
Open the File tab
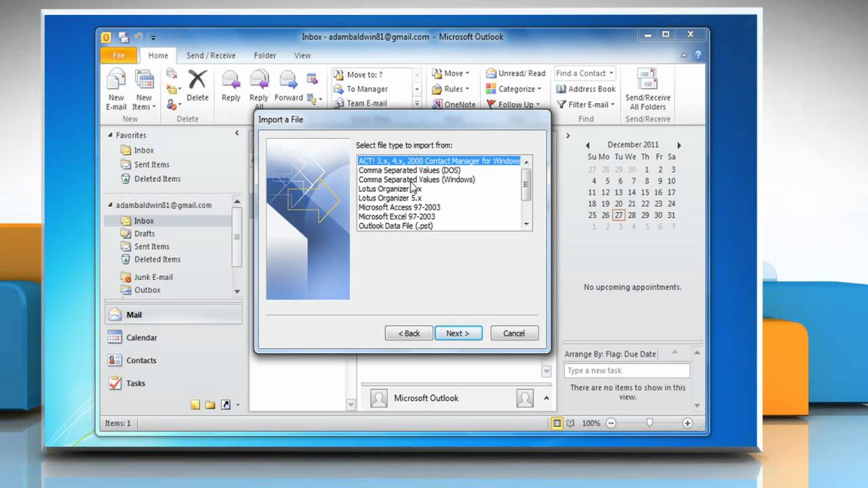click(x=119, y=56)
